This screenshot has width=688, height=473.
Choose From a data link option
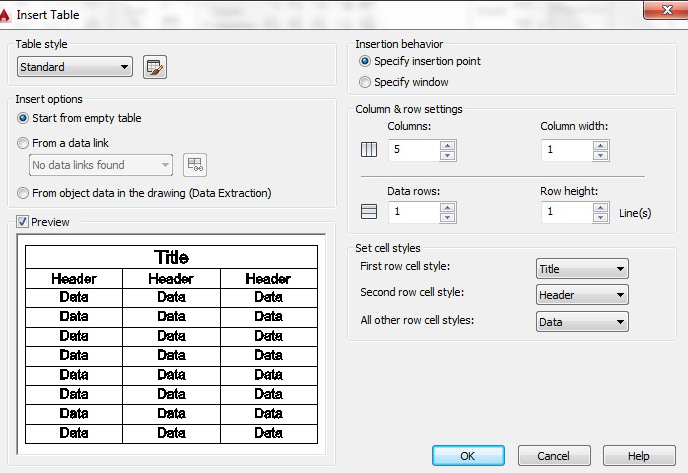pyautogui.click(x=25, y=143)
